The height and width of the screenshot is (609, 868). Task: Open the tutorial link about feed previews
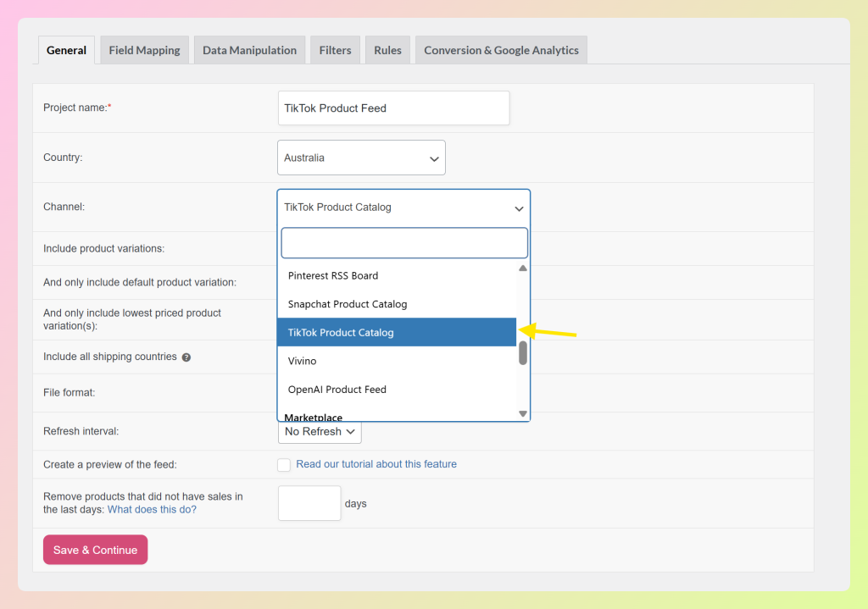point(376,464)
